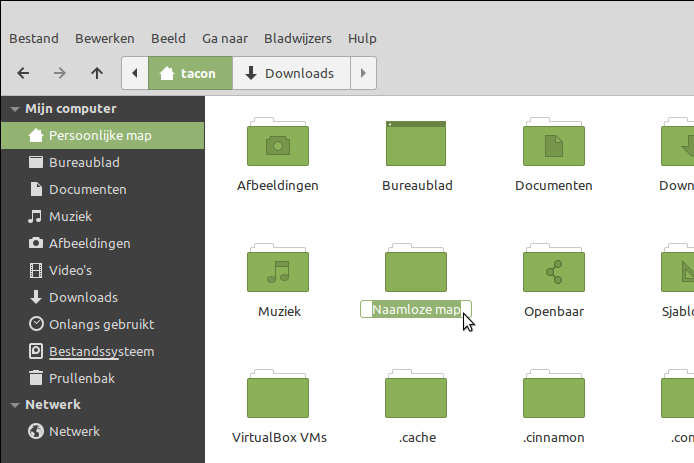Open the Afbeeldingen folder icon

tap(277, 144)
